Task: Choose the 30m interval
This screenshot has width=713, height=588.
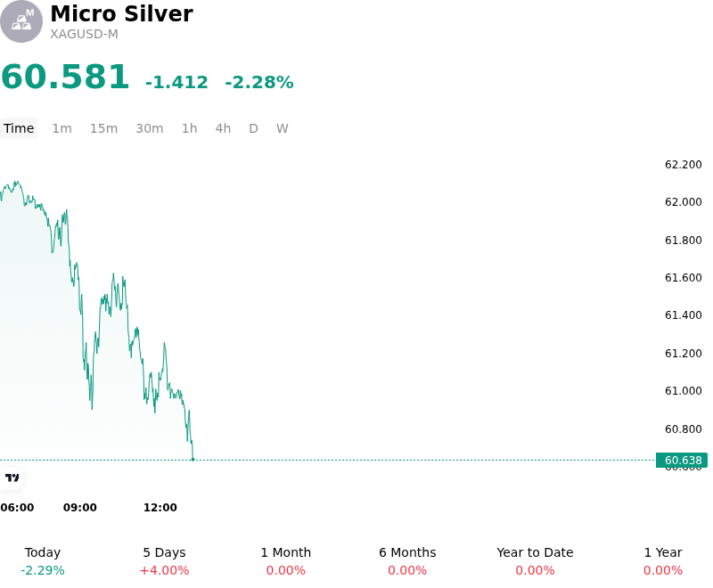Action: coord(150,128)
